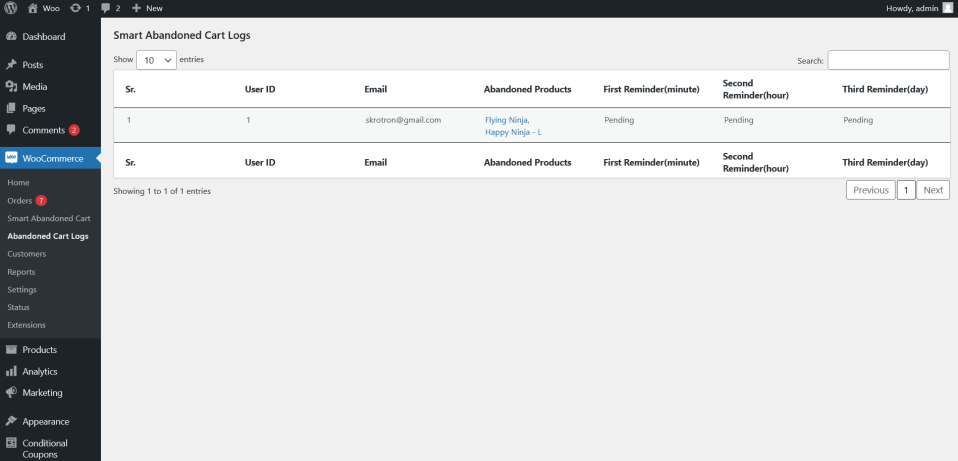The image size is (958, 461).
Task: Click the updates icon in admin bar
Action: (74, 8)
